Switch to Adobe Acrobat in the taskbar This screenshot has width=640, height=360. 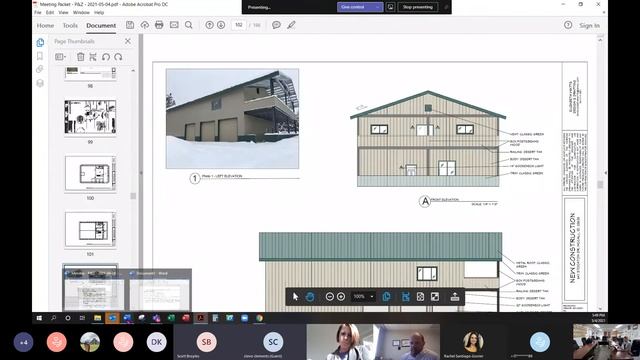pyautogui.click(x=200, y=318)
